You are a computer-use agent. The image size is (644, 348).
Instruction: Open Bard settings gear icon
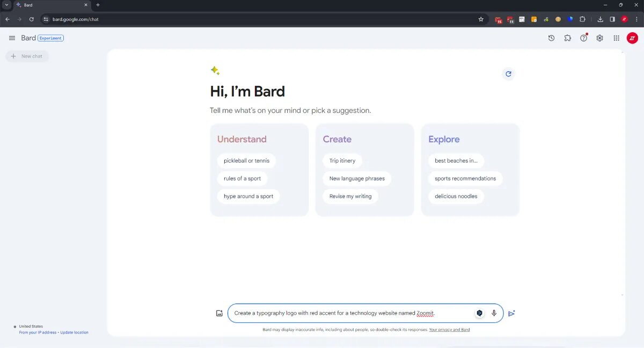tap(599, 38)
